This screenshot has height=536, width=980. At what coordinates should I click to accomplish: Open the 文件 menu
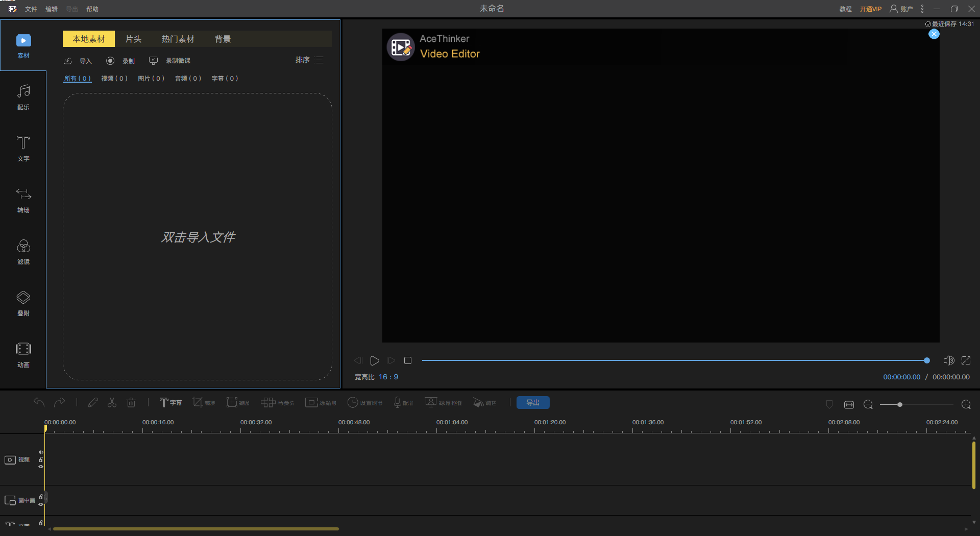pyautogui.click(x=31, y=9)
